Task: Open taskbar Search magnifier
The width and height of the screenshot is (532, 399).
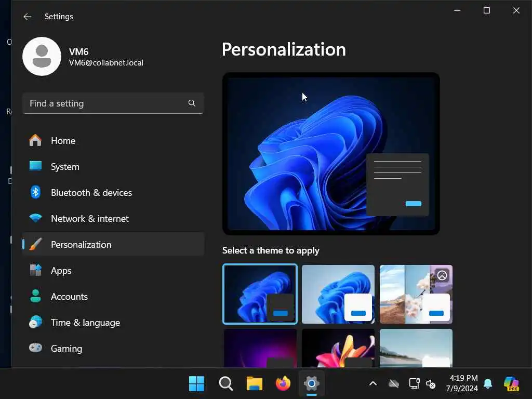Action: pos(225,384)
